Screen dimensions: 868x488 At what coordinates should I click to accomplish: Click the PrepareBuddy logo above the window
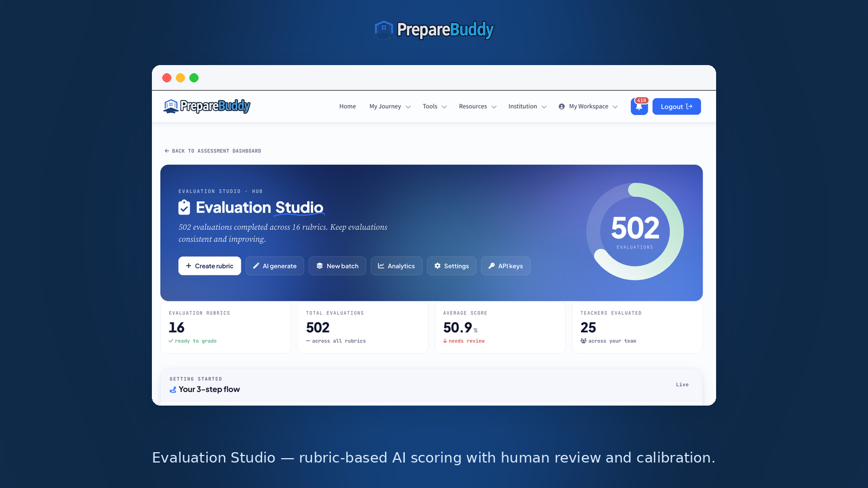[434, 30]
